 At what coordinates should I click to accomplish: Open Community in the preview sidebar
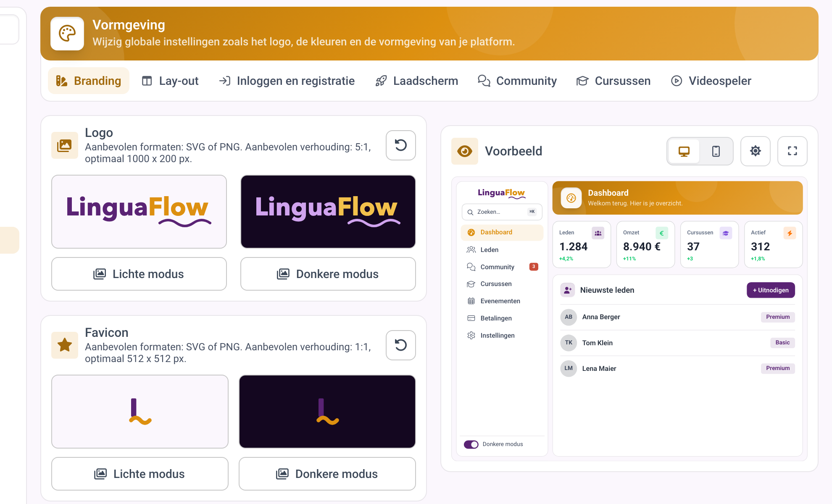pyautogui.click(x=502, y=267)
